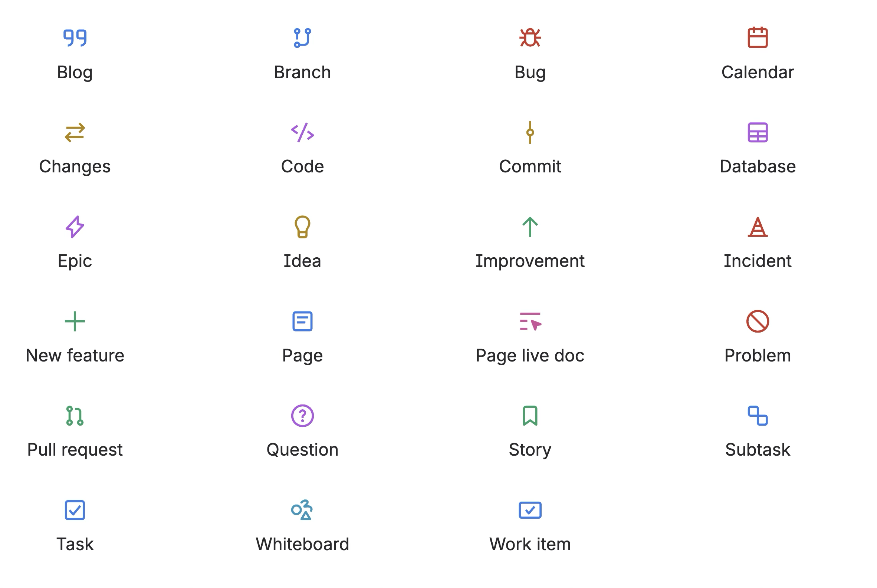Select the Epic lightning bolt icon

click(x=75, y=227)
